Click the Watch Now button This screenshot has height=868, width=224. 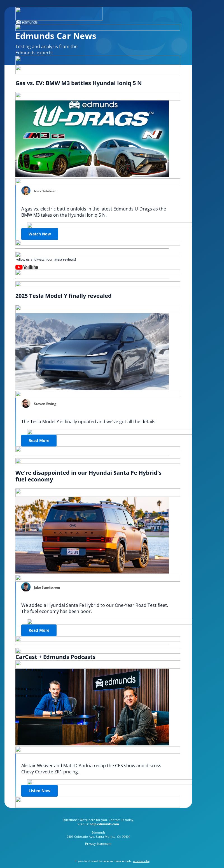[x=40, y=234]
